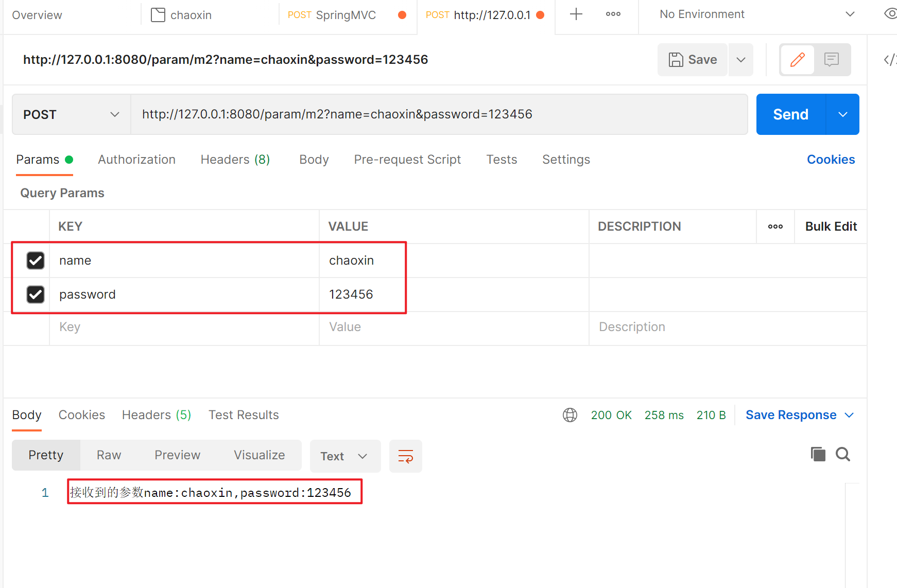897x588 pixels.
Task: Expand the Save options dropdown arrow
Action: click(x=741, y=60)
